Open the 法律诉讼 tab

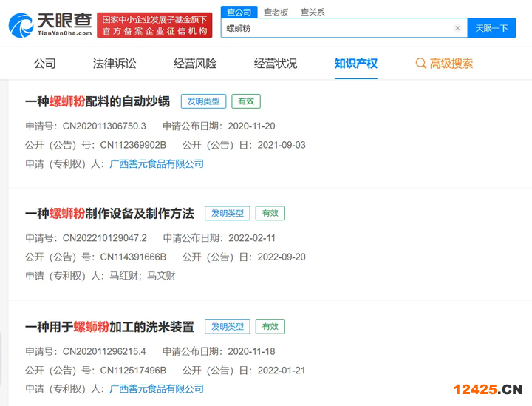click(x=115, y=64)
